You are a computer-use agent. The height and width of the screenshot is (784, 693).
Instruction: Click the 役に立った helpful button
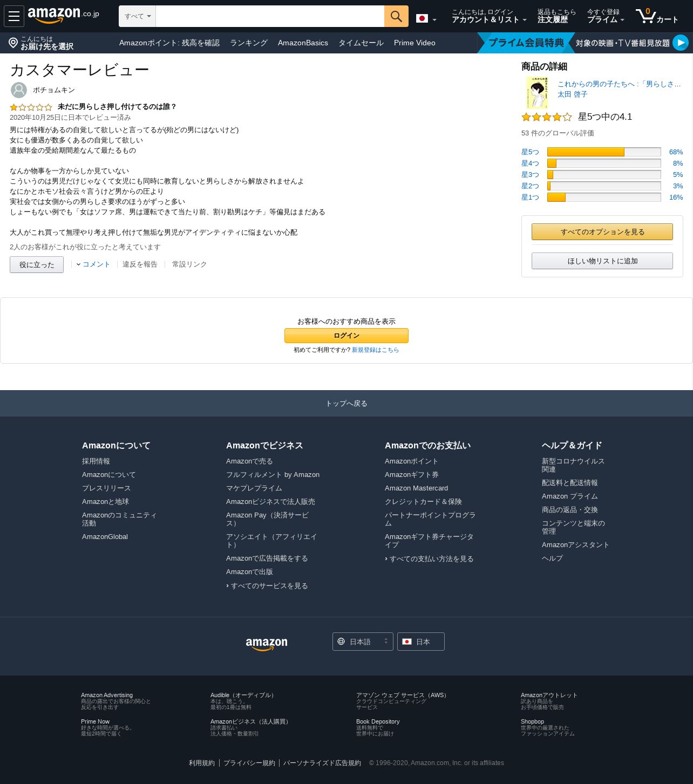click(37, 265)
